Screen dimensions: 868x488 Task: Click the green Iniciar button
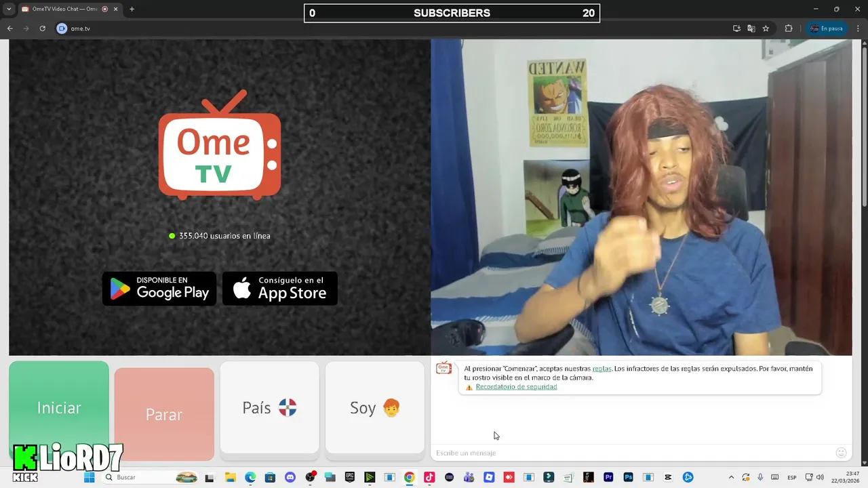pos(59,408)
